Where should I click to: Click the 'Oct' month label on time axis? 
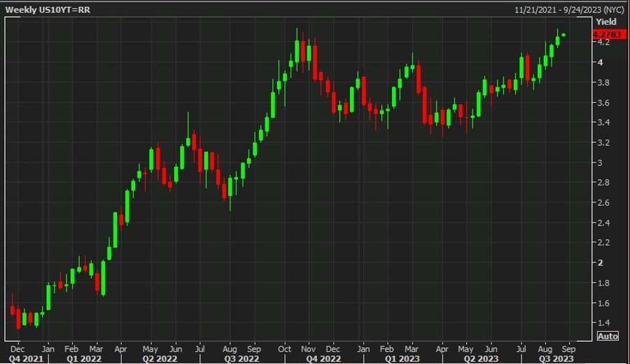(284, 349)
